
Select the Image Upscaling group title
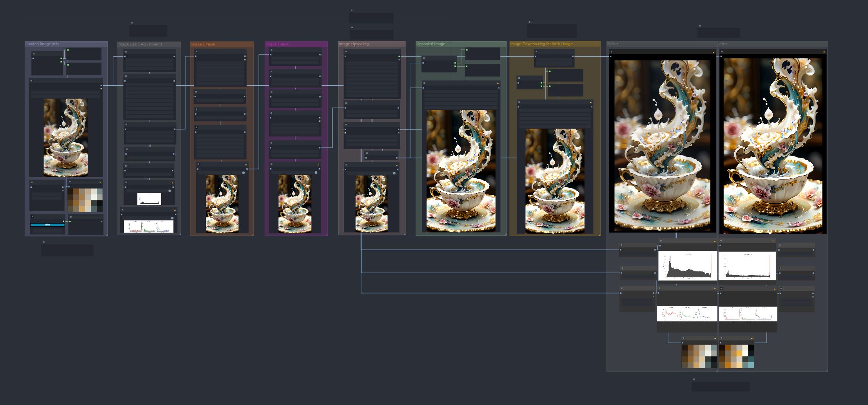(x=354, y=44)
